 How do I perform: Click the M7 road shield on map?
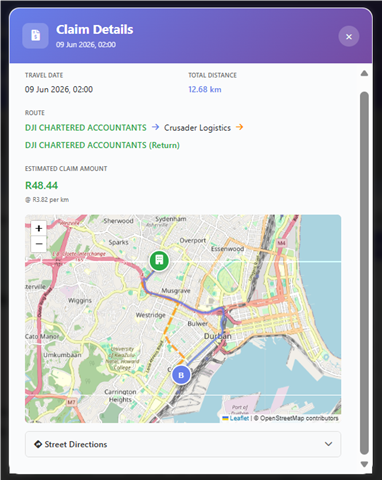tap(71, 402)
